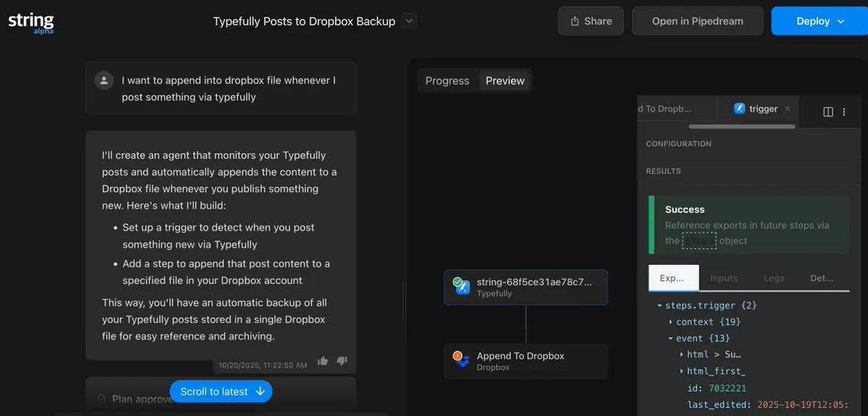Click the Typefully trigger node icon
Image resolution: width=868 pixels, height=416 pixels.
coord(461,287)
